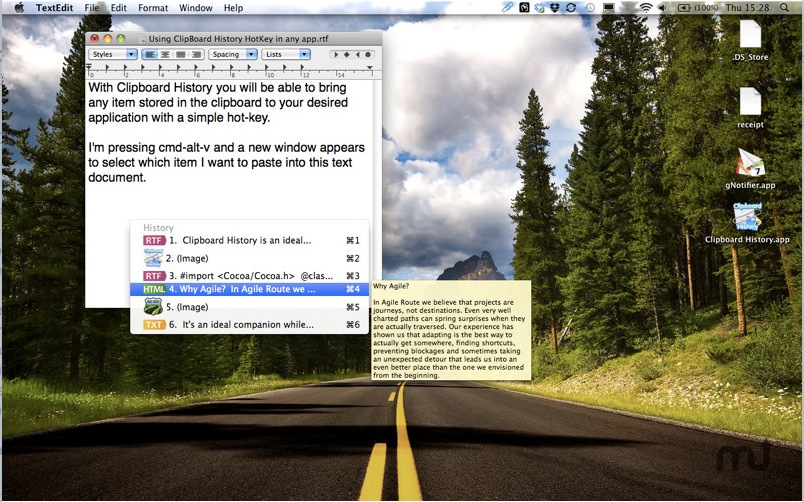Open the Apple menu

[x=19, y=8]
